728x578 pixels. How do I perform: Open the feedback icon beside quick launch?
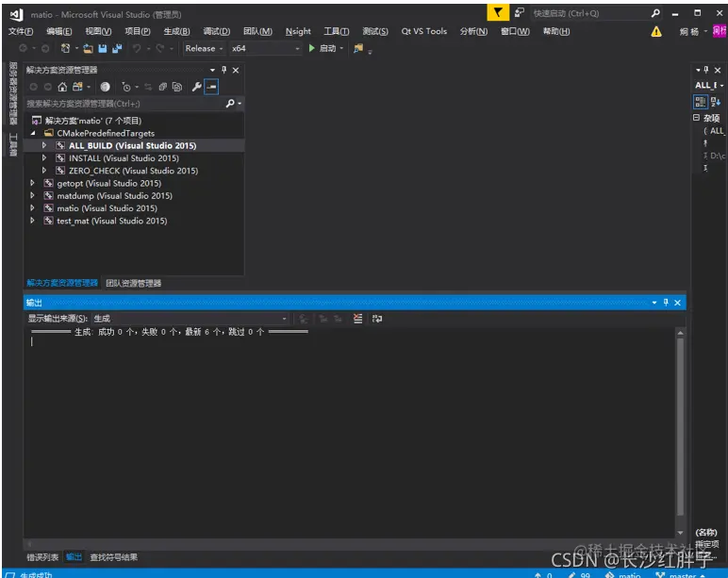[520, 12]
